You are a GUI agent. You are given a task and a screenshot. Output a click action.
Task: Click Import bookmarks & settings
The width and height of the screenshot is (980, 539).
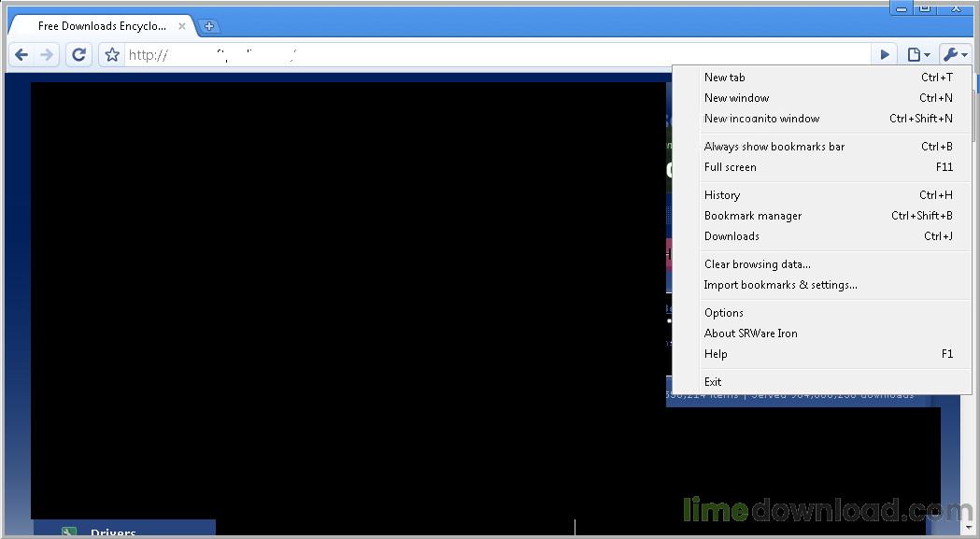pos(781,285)
